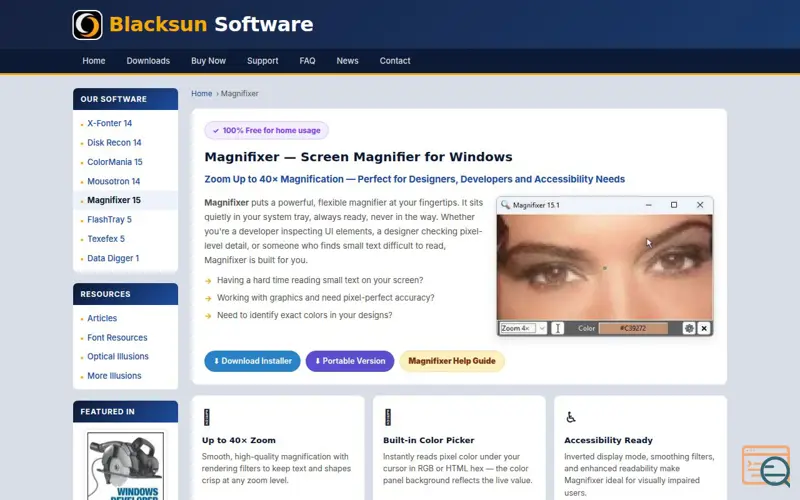Click the Up to 40× Zoom card icon
Image resolution: width=800 pixels, height=500 pixels.
207,417
